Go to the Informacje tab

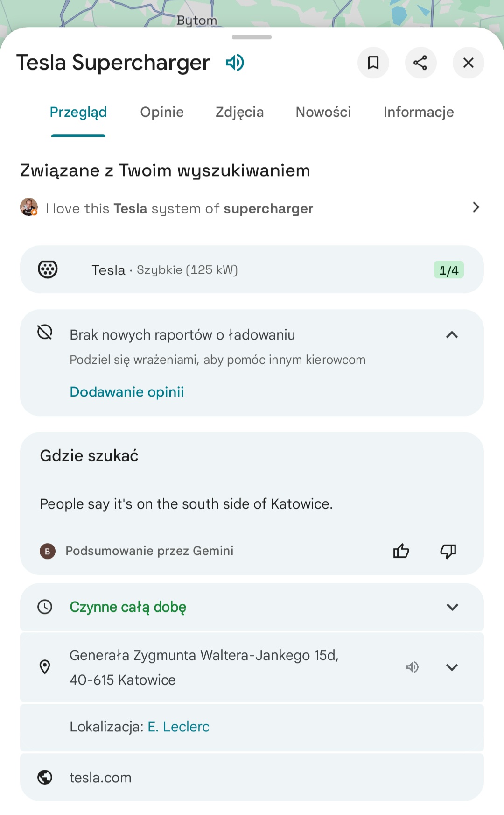click(x=419, y=112)
